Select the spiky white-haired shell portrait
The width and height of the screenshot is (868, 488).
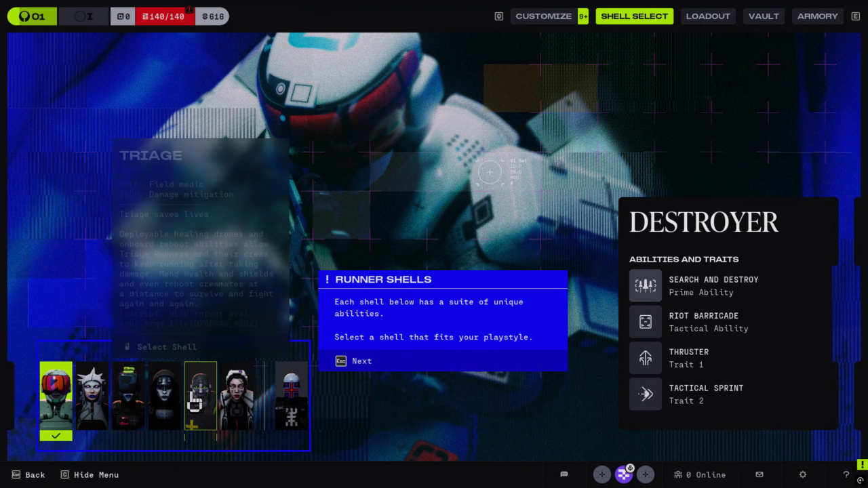click(x=92, y=396)
